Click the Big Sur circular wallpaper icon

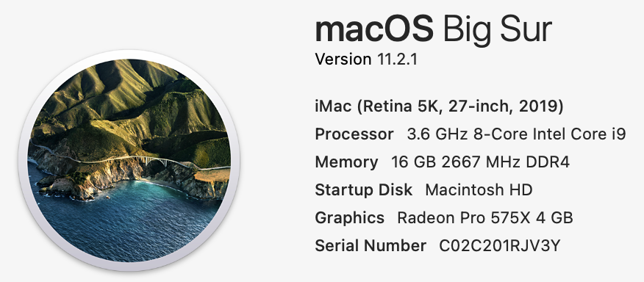129,161
